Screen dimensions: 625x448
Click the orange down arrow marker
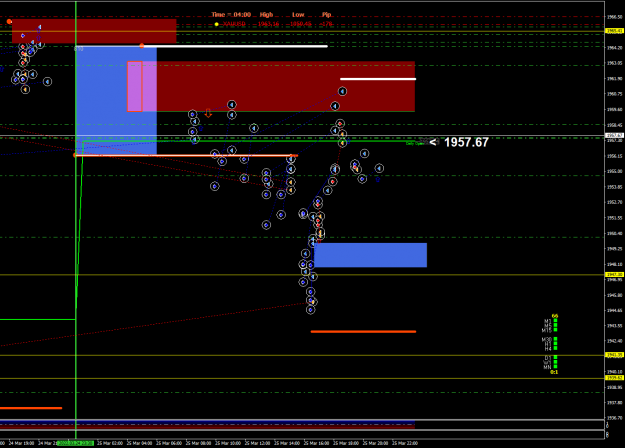pos(208,113)
